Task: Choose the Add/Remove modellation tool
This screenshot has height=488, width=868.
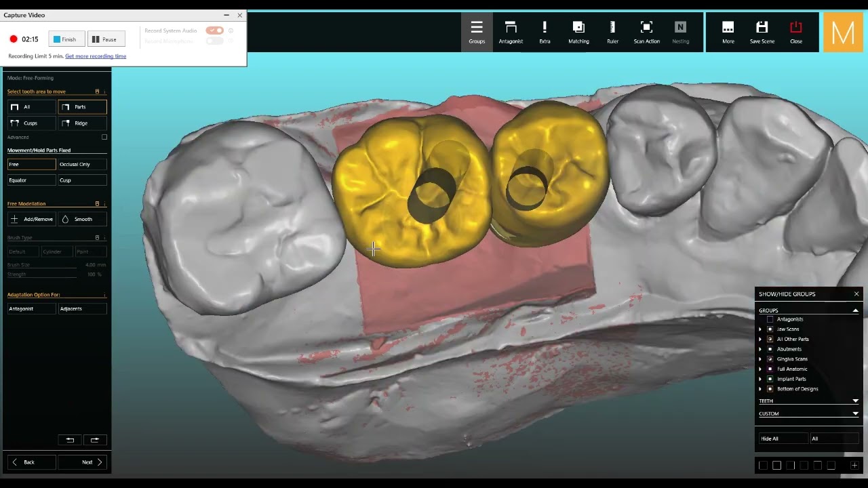Action: [31, 219]
